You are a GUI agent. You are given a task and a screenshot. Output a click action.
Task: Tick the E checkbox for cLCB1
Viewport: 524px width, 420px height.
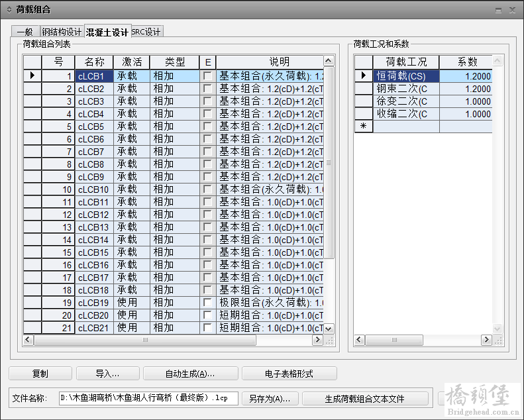[x=207, y=76]
